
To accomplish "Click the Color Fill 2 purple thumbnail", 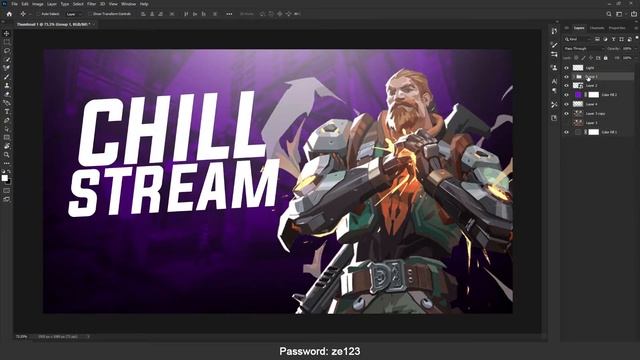I will 578,95.
